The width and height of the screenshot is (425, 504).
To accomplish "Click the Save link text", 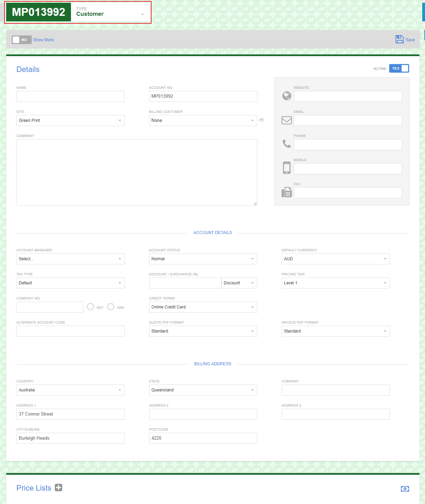I will (x=410, y=40).
